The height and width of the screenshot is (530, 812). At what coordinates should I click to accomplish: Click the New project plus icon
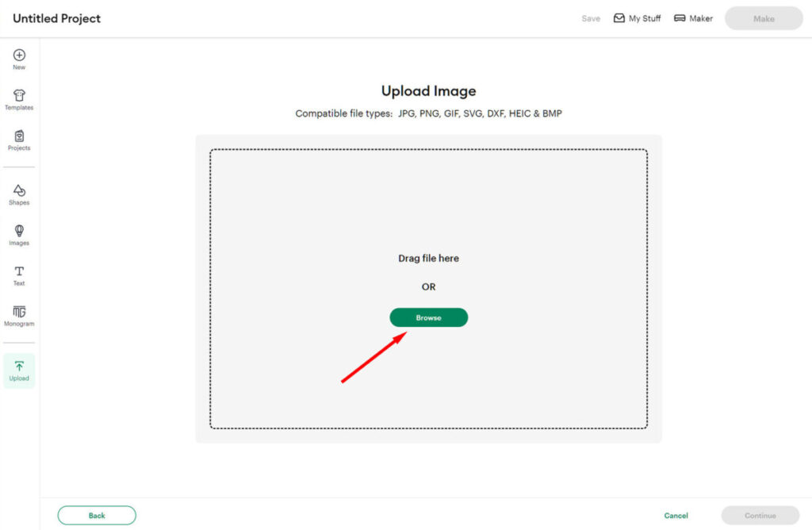19,56
